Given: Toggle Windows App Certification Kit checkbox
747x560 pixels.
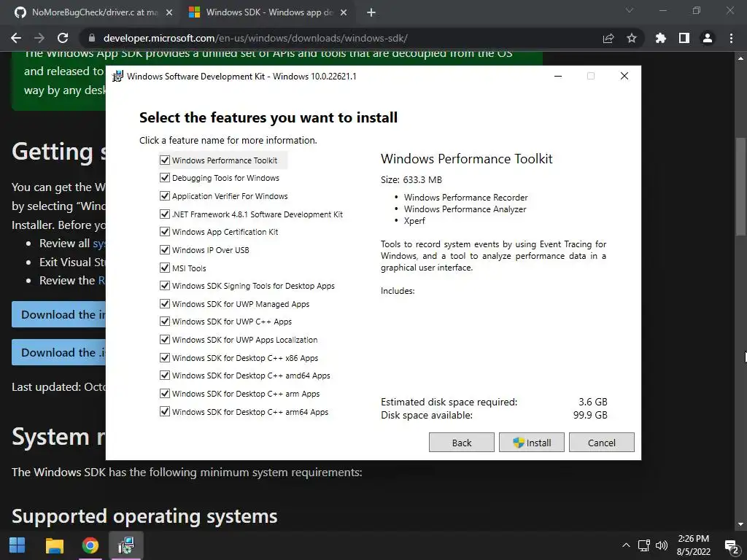Looking at the screenshot, I should 165,231.
